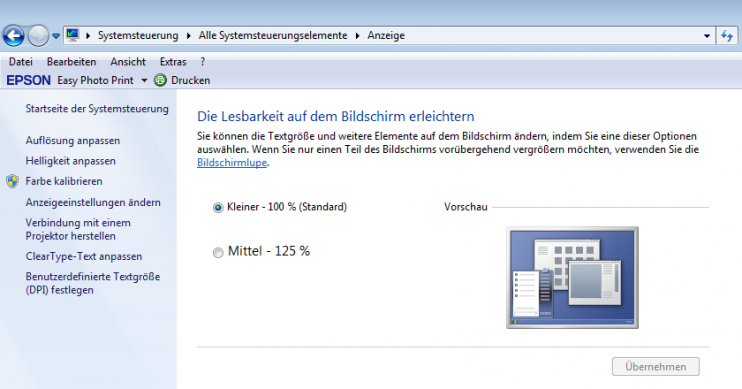Open the Datei menu
Viewport: 742px width, 389px height.
21,62
